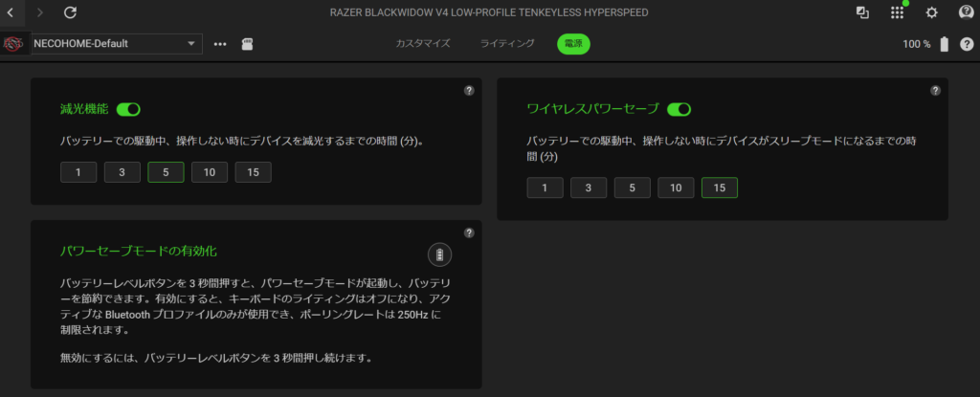980x397 pixels.
Task: Open help for the 減光機能 panel
Action: 469,91
